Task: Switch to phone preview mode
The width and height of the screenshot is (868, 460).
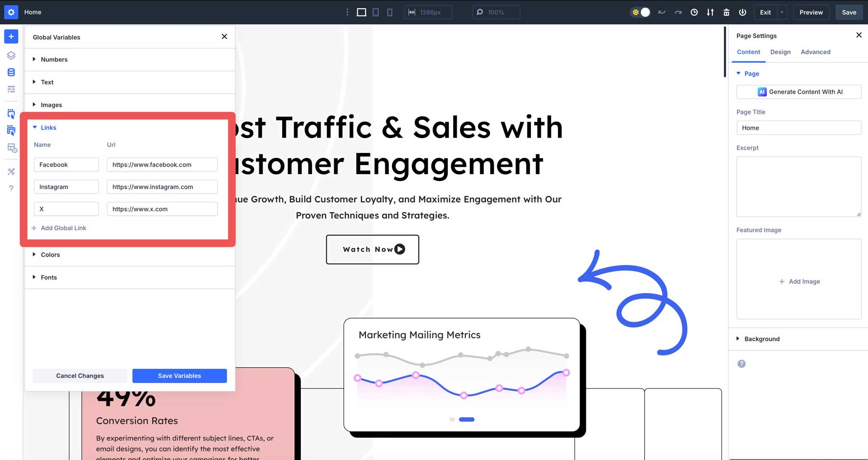Action: click(x=390, y=12)
